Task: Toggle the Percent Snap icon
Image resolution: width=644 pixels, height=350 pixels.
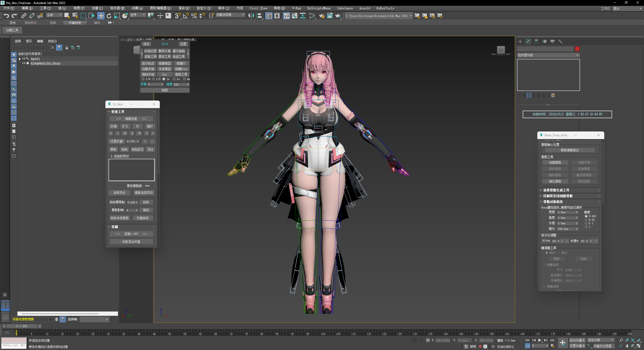Action: [x=194, y=16]
